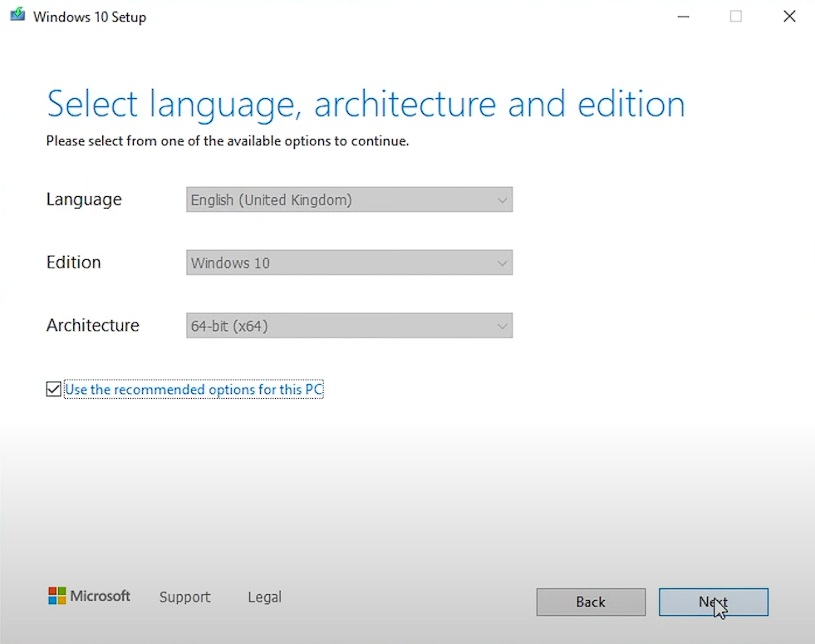This screenshot has height=644, width=815.
Task: Click the Microsoft logo in the footer
Action: 89,596
